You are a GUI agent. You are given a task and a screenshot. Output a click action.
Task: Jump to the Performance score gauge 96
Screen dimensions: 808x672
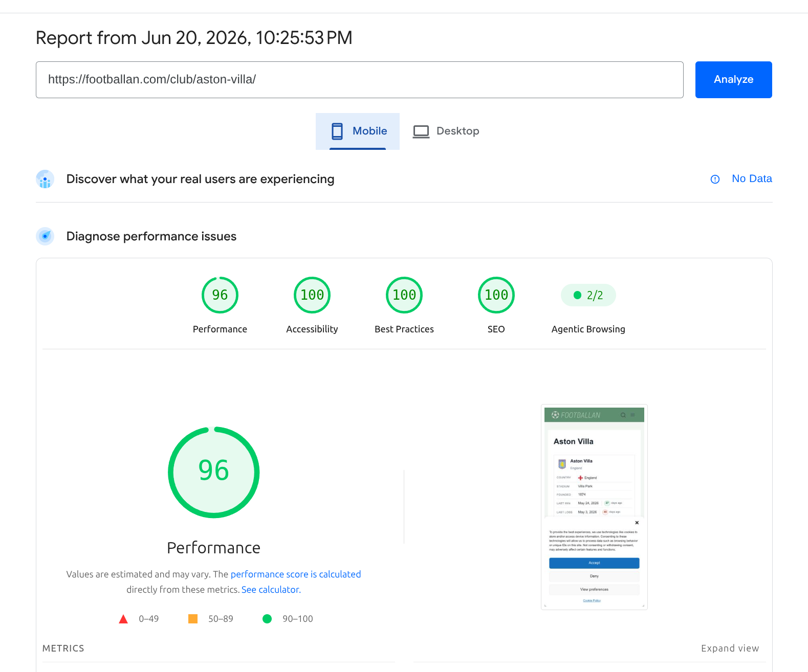(x=220, y=295)
